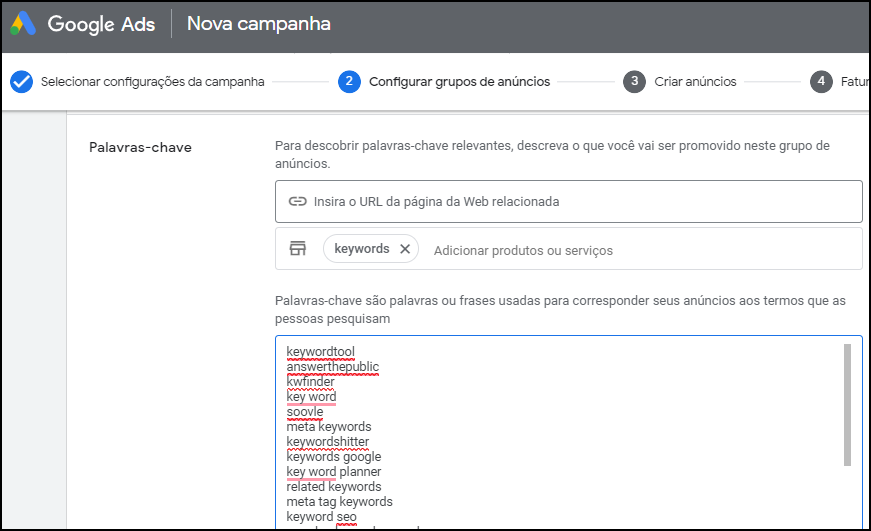Click the key word planner line
The image size is (871, 531).
tap(334, 472)
